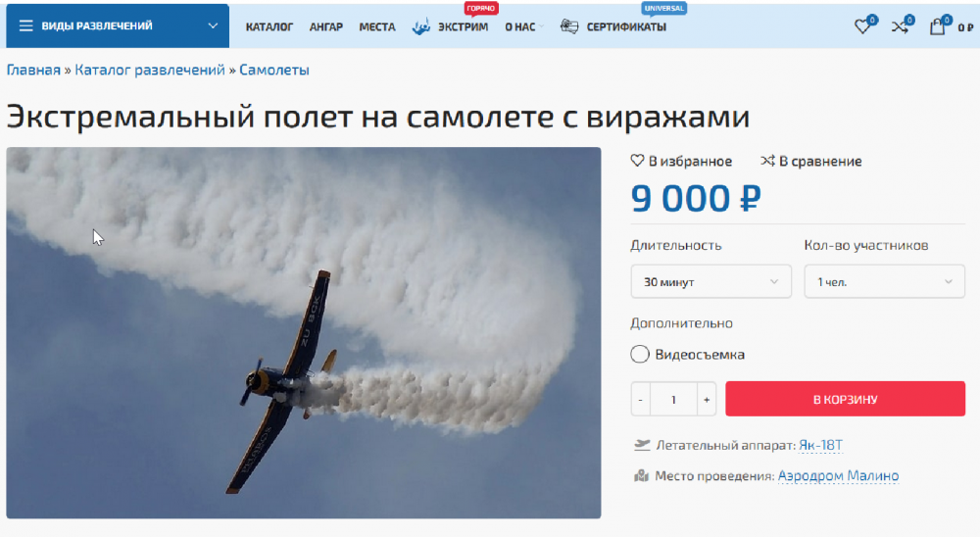Expand the Кол-во участников 1 чел. dropdown
The height and width of the screenshot is (537, 980).
coord(884,282)
